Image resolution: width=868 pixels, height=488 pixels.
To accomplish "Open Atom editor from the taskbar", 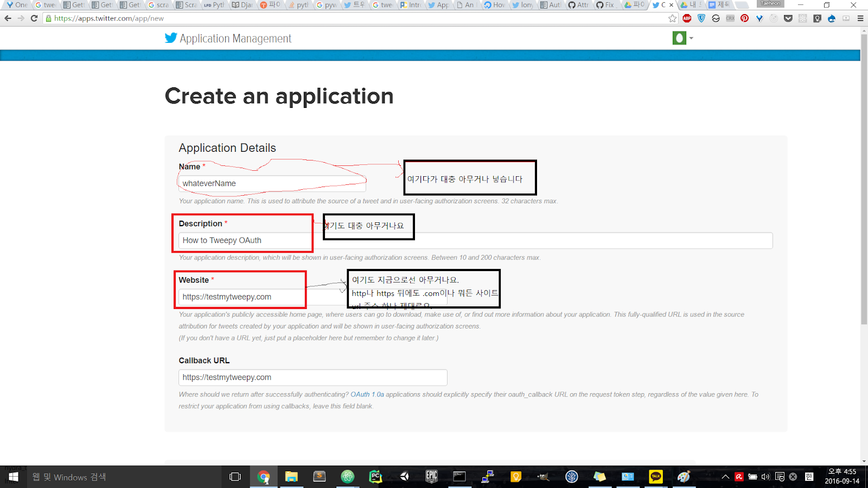I will 348,477.
